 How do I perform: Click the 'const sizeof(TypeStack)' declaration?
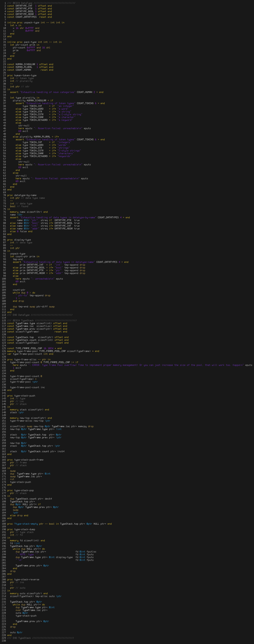(x=38, y=343)
